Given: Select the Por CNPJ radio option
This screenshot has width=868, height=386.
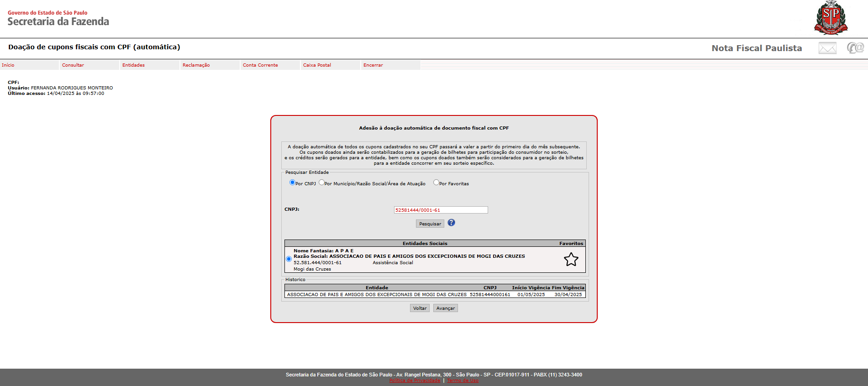Looking at the screenshot, I should pos(292,183).
